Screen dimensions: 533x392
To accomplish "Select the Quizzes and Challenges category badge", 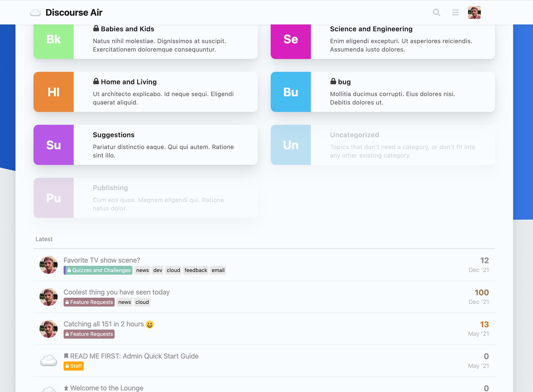I will click(x=98, y=270).
